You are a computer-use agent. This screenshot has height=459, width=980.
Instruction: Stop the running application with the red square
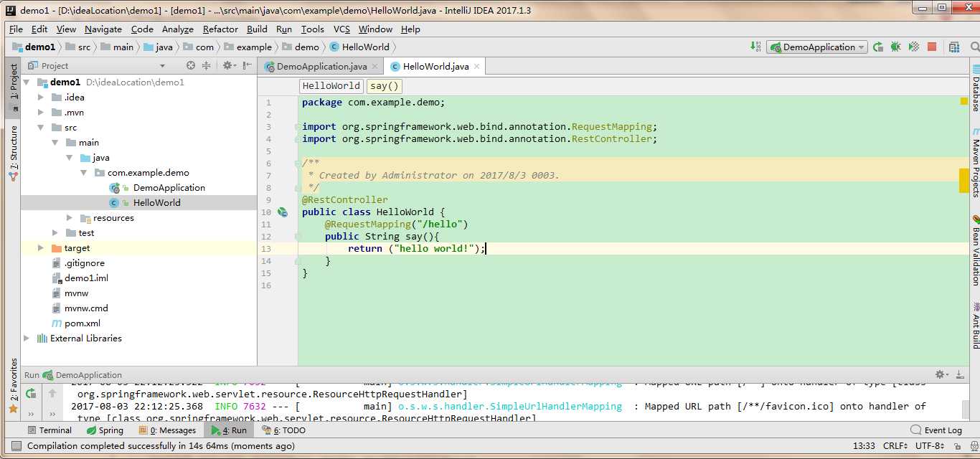[932, 47]
